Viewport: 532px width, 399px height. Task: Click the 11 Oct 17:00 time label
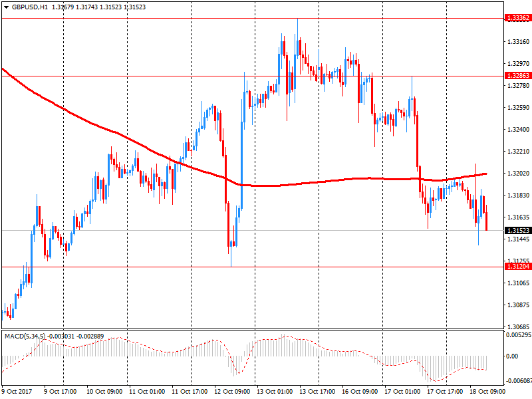pyautogui.click(x=190, y=392)
